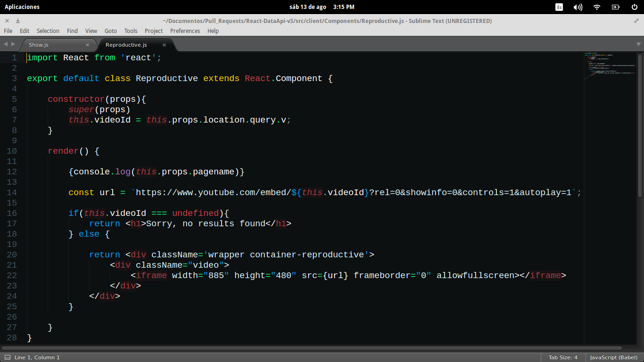Click the else keyword on line 18
The height and width of the screenshot is (362, 644).
pyautogui.click(x=89, y=234)
